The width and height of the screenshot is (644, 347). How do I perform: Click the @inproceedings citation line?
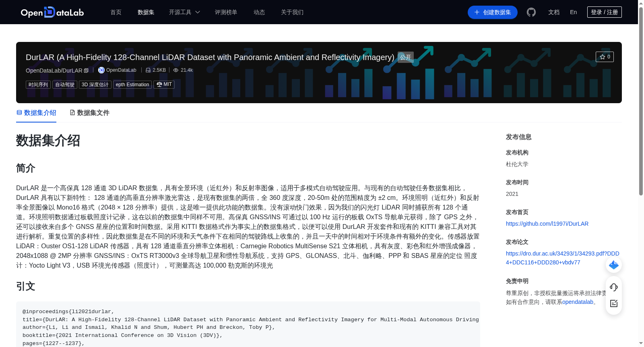pos(68,312)
